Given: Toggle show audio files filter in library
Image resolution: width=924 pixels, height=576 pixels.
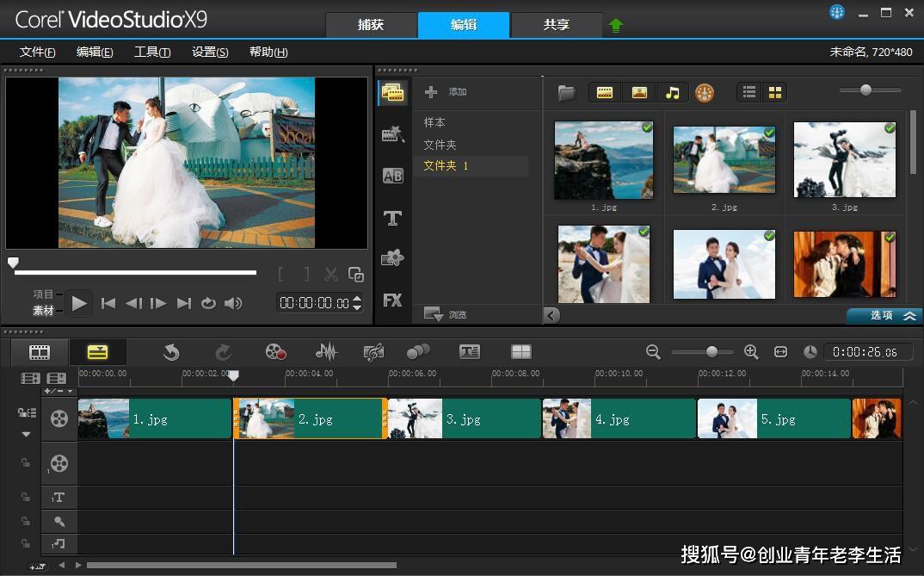Looking at the screenshot, I should click(673, 92).
